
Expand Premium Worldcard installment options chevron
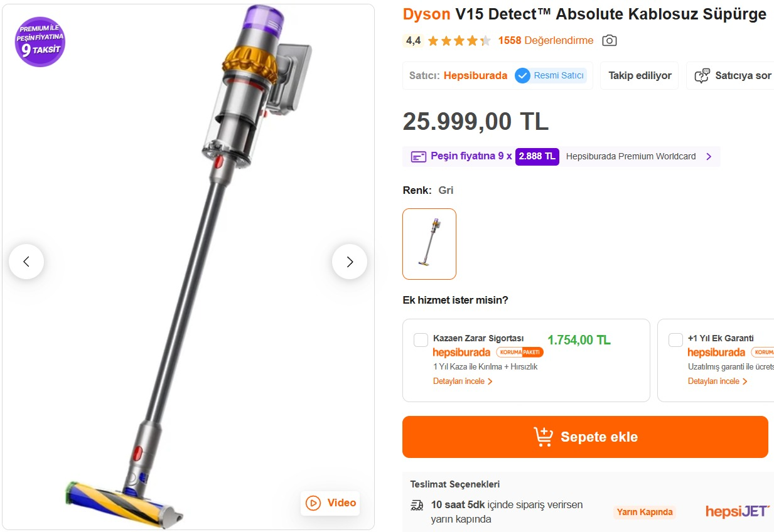coord(709,157)
